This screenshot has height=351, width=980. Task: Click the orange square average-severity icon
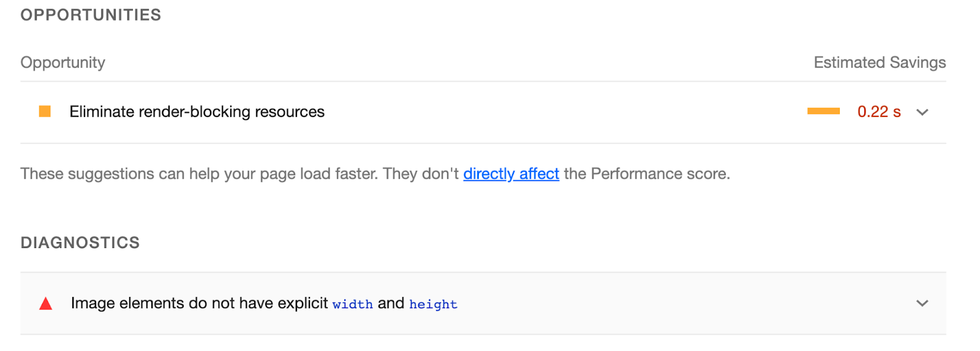click(45, 111)
